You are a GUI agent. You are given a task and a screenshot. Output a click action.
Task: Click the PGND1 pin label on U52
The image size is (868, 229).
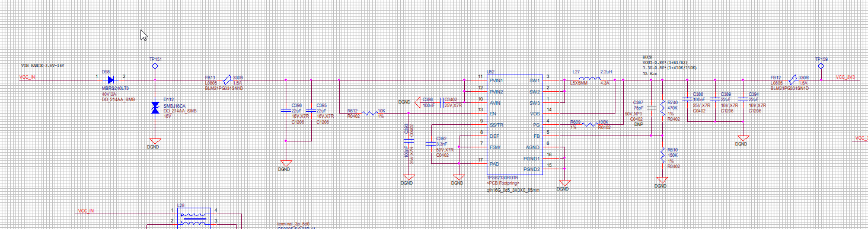coord(532,159)
